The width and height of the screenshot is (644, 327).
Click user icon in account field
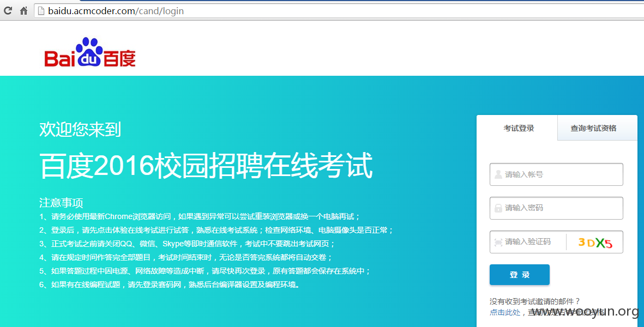[x=498, y=174]
